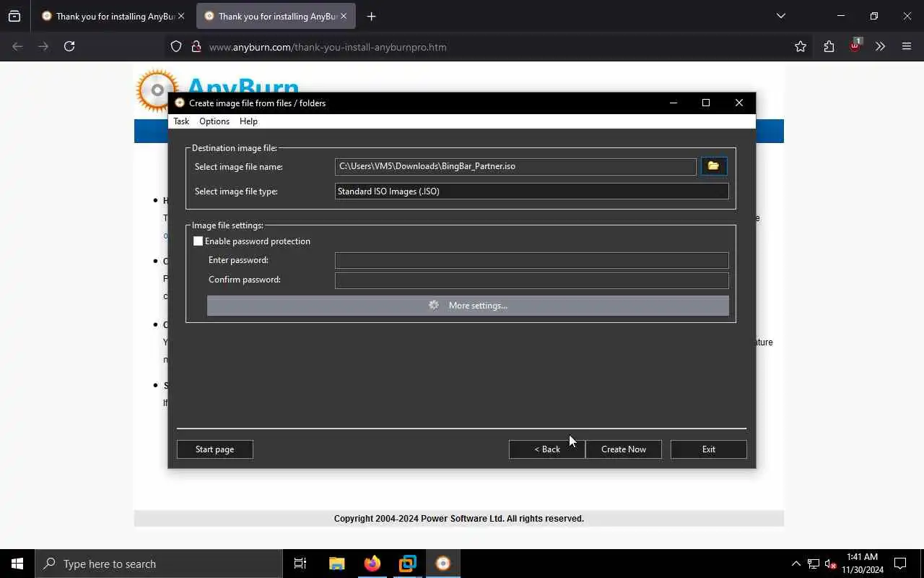Maximize the AnyBurn dialog window
The height and width of the screenshot is (578, 924).
point(706,103)
